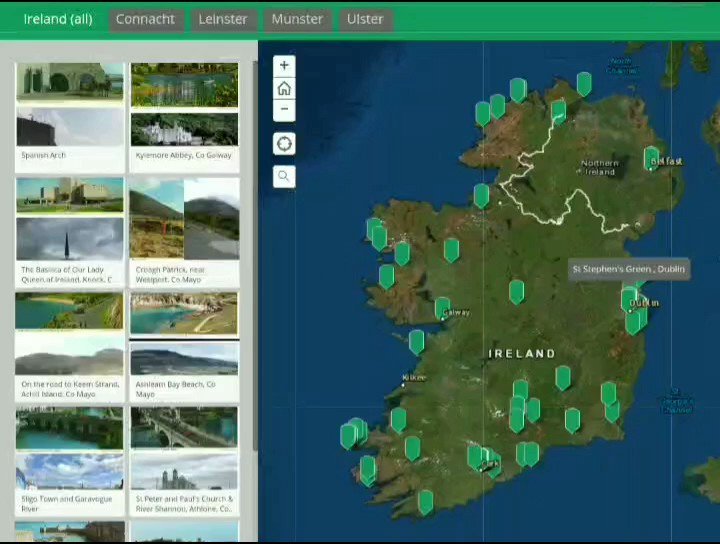The image size is (720, 544).
Task: Switch to the Connacht tab
Action: click(145, 19)
